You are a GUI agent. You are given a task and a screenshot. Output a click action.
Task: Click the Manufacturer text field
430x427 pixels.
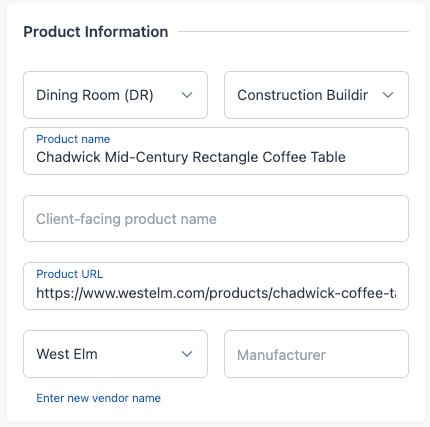[316, 354]
